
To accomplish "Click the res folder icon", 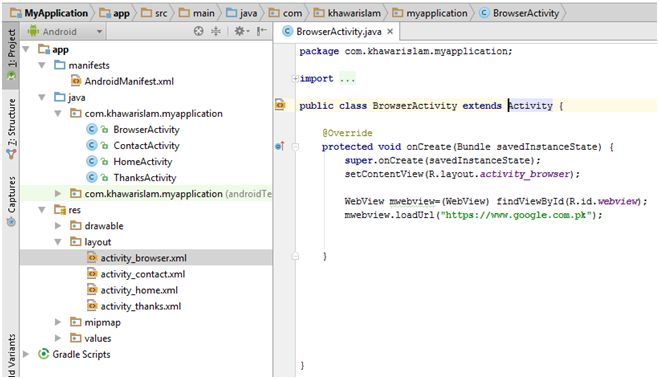I will [60, 209].
